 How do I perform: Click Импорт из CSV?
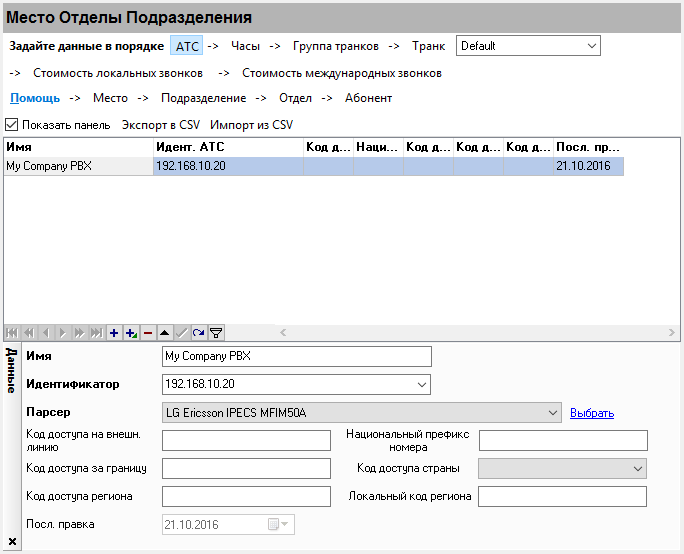point(251,125)
